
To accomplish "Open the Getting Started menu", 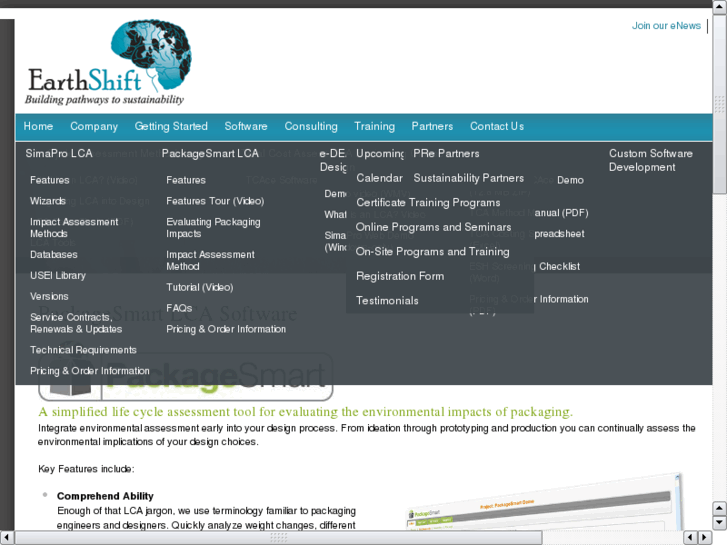I will pos(171,126).
